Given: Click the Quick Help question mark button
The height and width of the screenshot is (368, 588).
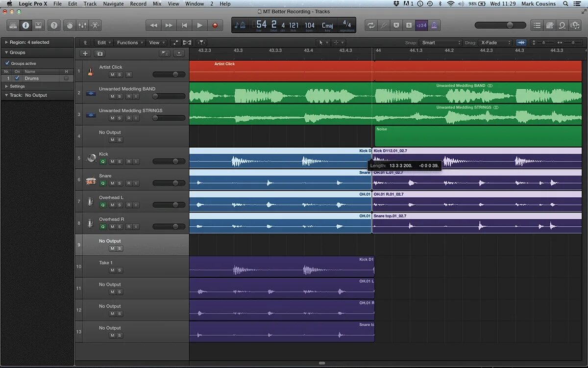Looking at the screenshot, I should pyautogui.click(x=54, y=25).
